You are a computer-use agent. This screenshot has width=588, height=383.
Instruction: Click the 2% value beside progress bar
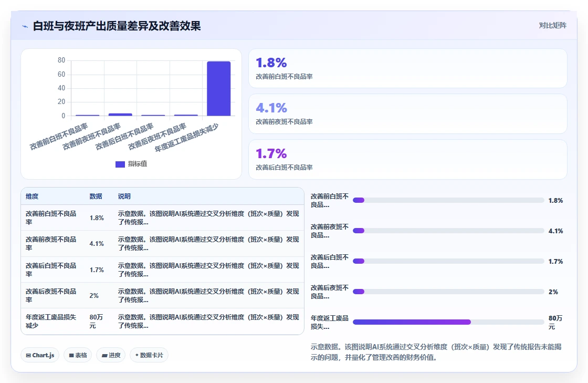click(553, 292)
